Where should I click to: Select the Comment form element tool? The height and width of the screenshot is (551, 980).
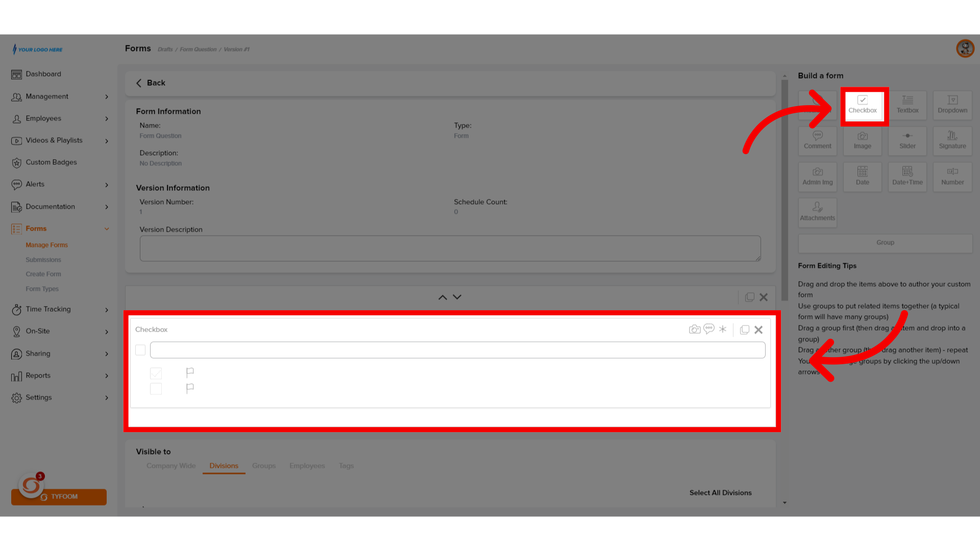coord(817,140)
